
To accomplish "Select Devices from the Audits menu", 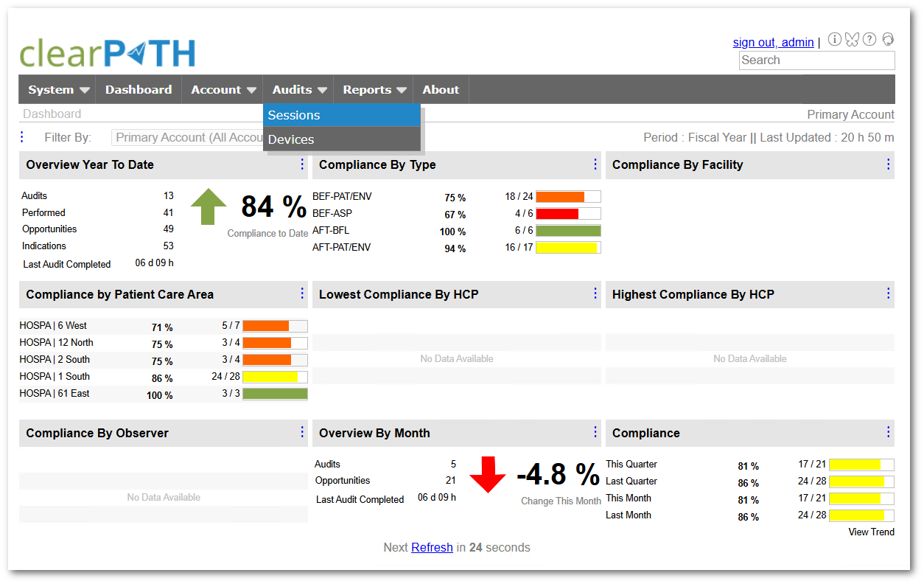I will pyautogui.click(x=342, y=139).
